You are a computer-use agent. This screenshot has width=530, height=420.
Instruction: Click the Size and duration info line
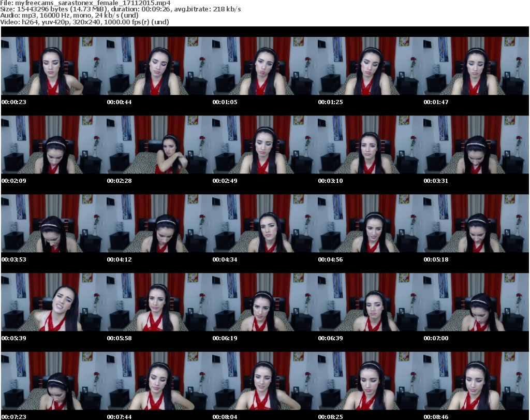(121, 9)
